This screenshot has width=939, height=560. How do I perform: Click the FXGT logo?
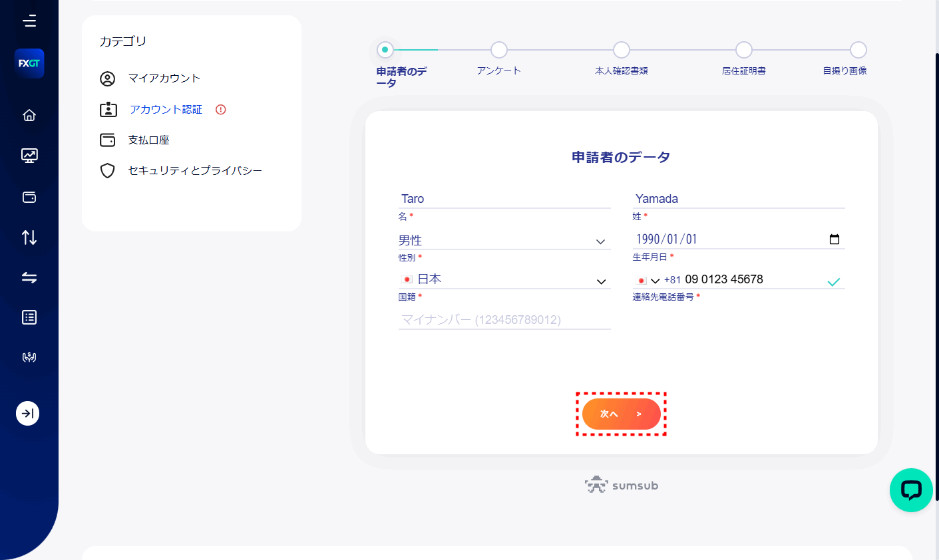point(29,63)
